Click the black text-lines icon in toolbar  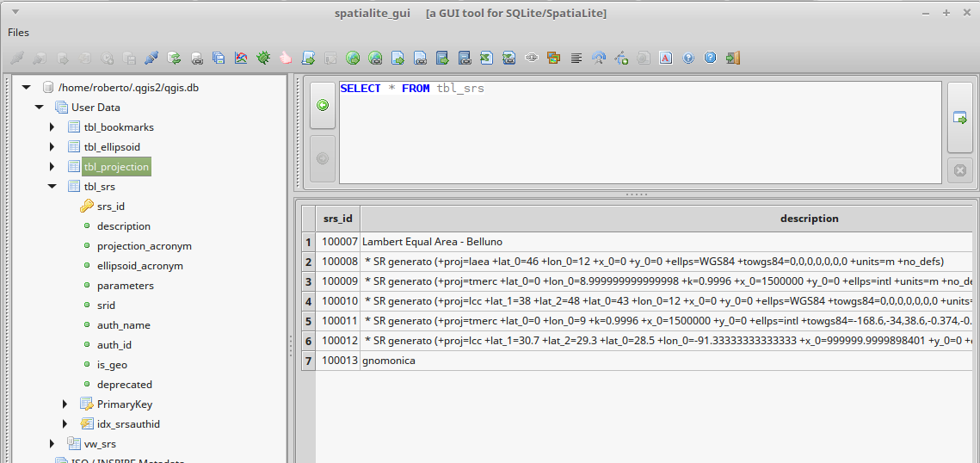tap(576, 59)
